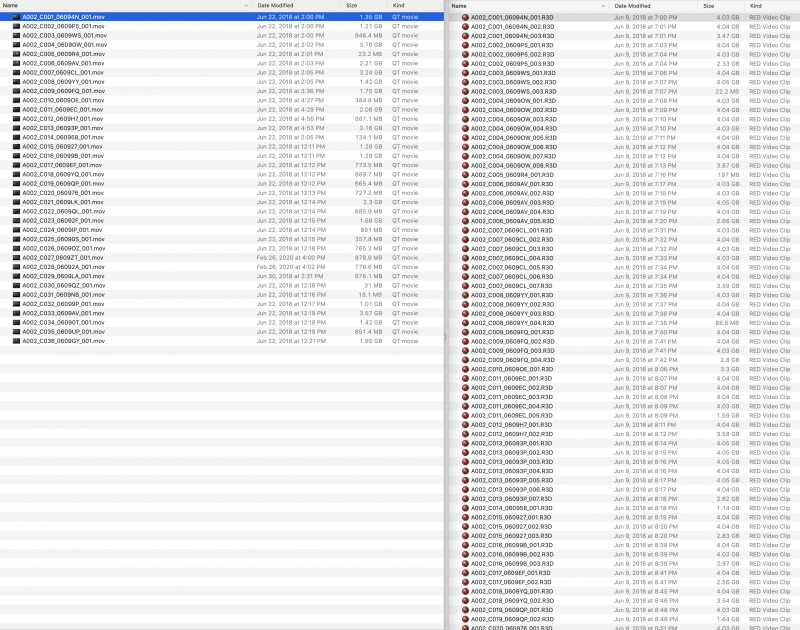This screenshot has height=630, width=800.
Task: Select file A002_C004_0609OW_008.R3D
Action: click(513, 165)
